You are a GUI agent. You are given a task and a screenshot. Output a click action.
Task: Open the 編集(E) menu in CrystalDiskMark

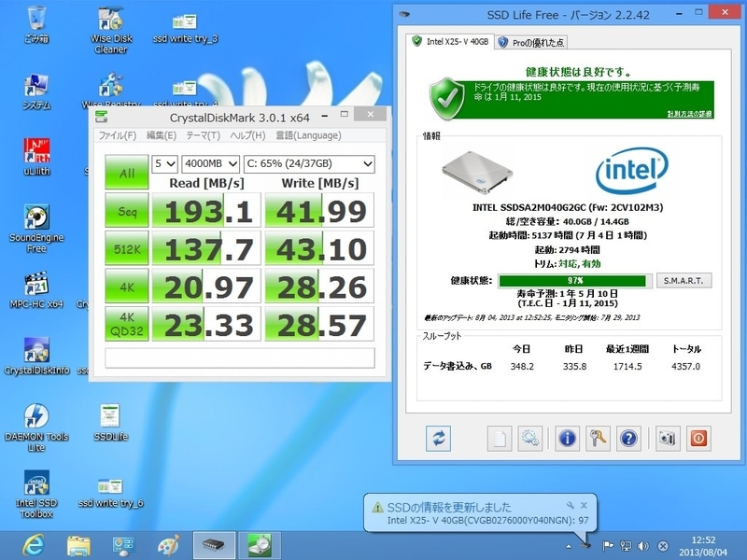coord(161,135)
